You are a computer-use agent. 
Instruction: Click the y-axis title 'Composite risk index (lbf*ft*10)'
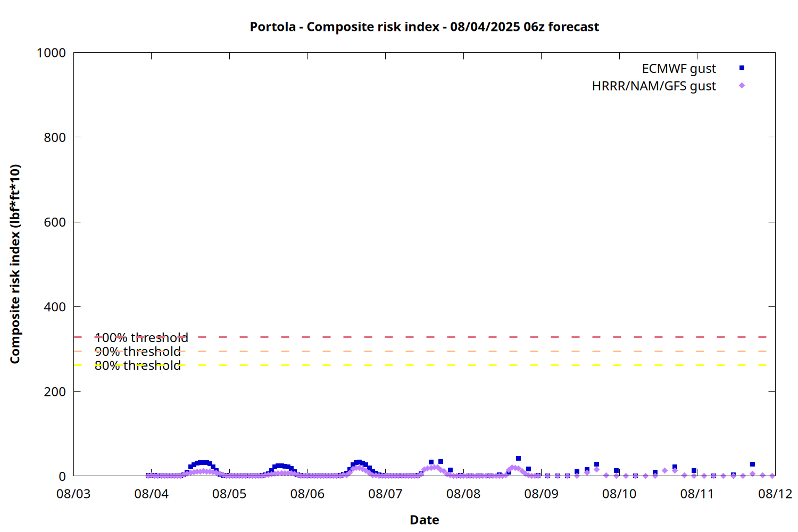pos(15,264)
